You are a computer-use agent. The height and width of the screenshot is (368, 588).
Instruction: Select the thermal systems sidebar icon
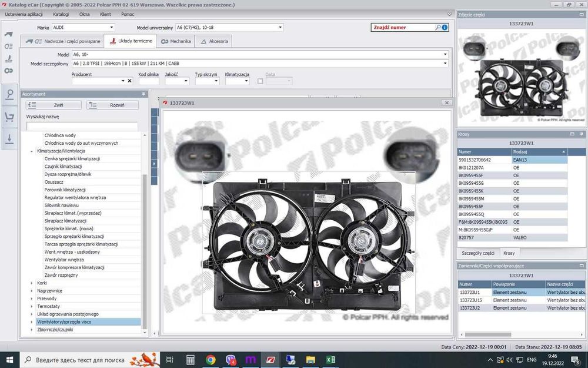[x=9, y=58]
